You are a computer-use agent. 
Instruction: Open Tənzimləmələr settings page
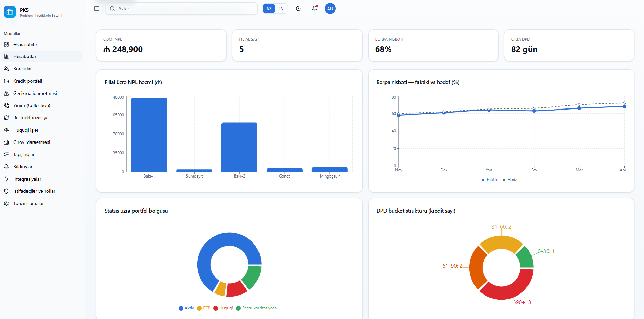[x=41, y=203]
